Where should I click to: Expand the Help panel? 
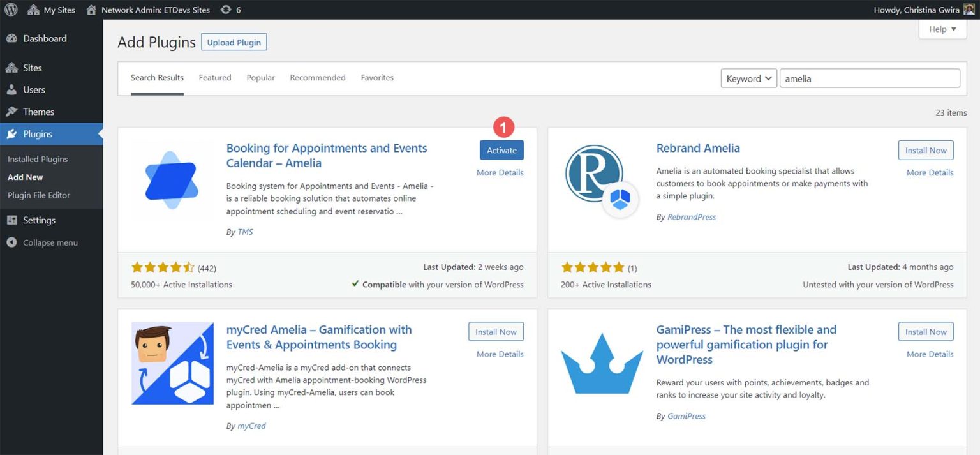coord(942,29)
